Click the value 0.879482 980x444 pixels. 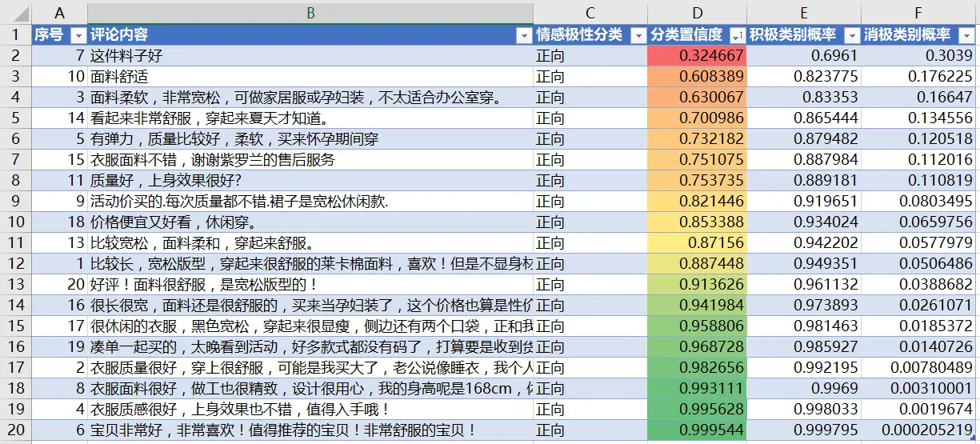point(804,139)
